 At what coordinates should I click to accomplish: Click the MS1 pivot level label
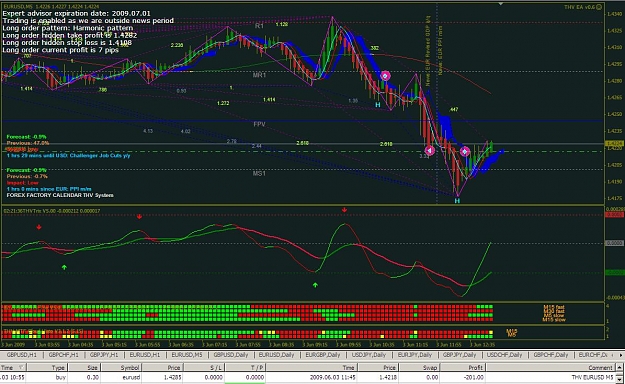point(259,173)
